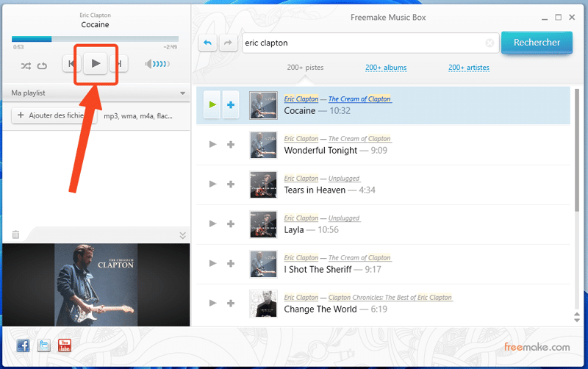Switch to the 200+ artistes tab
This screenshot has width=588, height=369.
pos(469,68)
